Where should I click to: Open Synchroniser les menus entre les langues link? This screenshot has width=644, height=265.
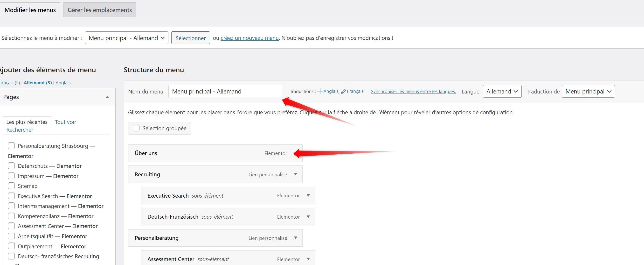point(413,91)
